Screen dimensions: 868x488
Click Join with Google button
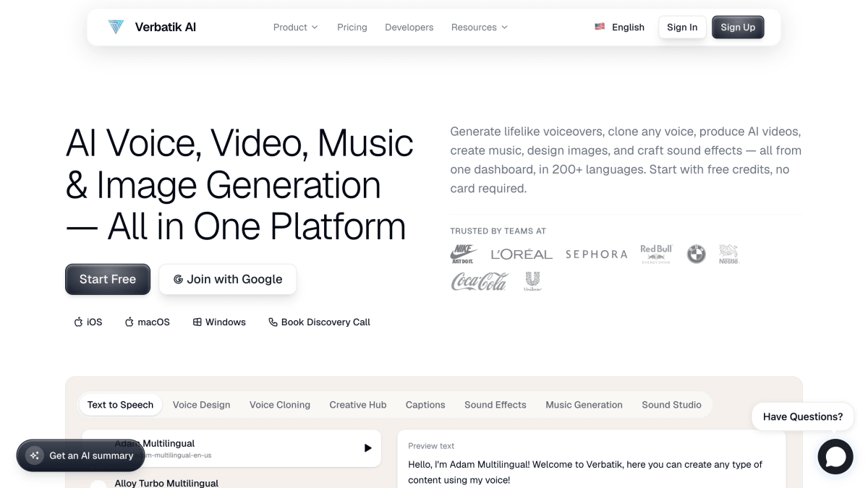pyautogui.click(x=228, y=279)
